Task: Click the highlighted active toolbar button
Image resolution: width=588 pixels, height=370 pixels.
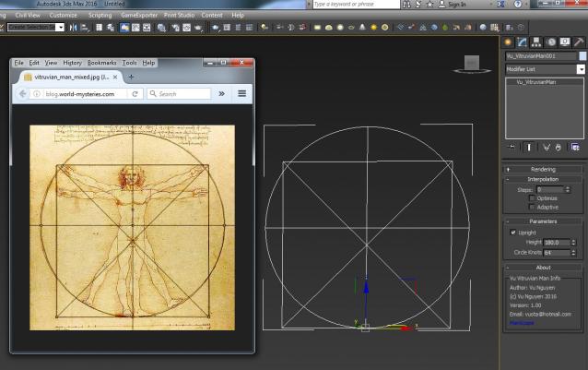Action: (x=124, y=28)
